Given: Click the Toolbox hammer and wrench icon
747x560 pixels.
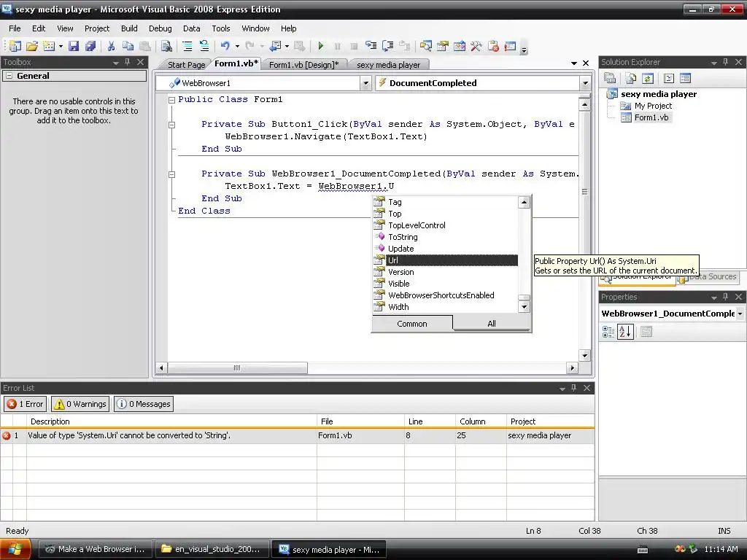Looking at the screenshot, I should [x=476, y=46].
